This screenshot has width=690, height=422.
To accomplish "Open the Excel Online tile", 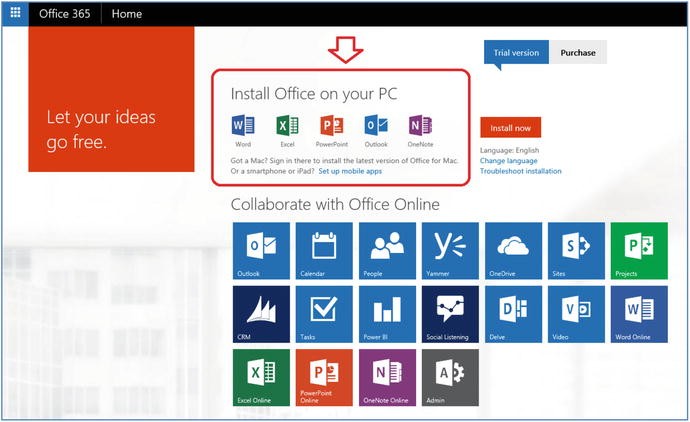I will 261,378.
